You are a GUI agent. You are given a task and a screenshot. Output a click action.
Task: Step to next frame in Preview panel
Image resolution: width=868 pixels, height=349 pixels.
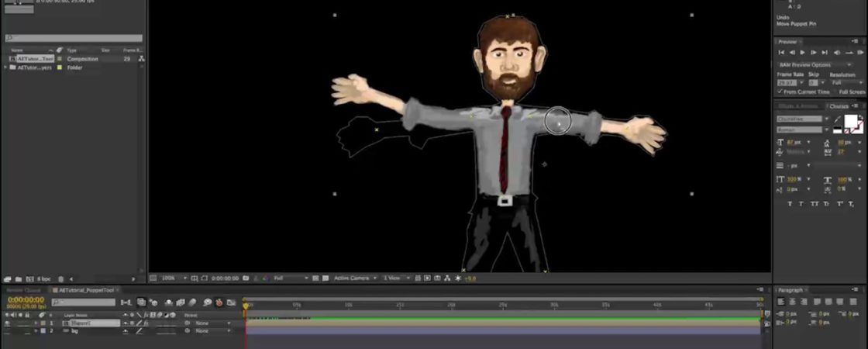pyautogui.click(x=814, y=53)
